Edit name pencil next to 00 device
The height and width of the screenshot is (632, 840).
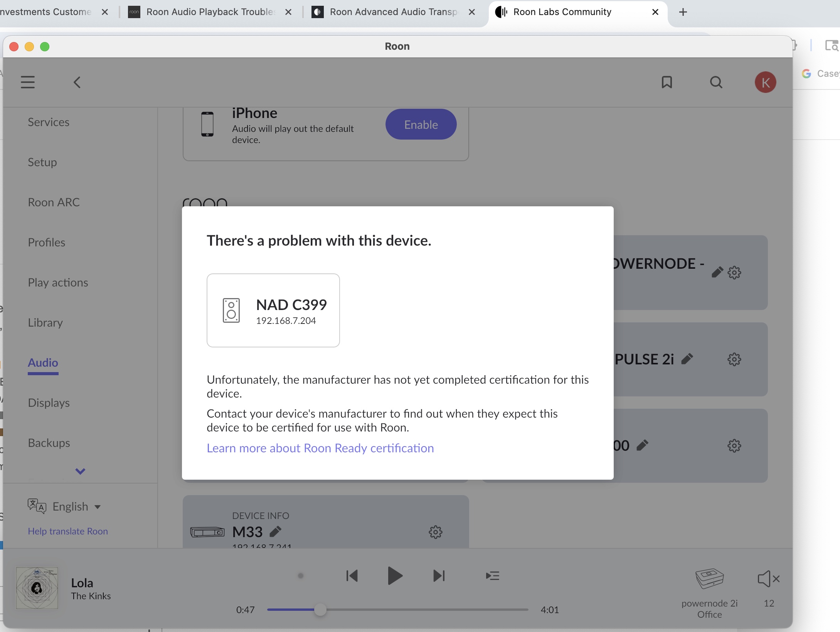(x=642, y=445)
